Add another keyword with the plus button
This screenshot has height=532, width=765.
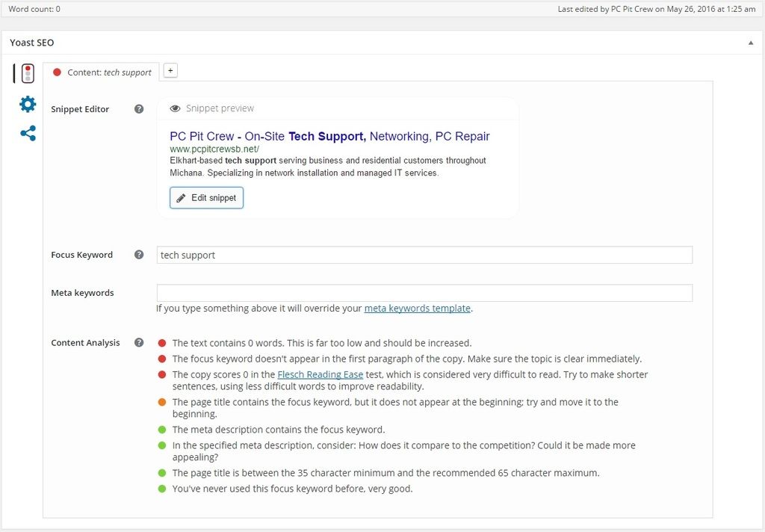[x=170, y=70]
